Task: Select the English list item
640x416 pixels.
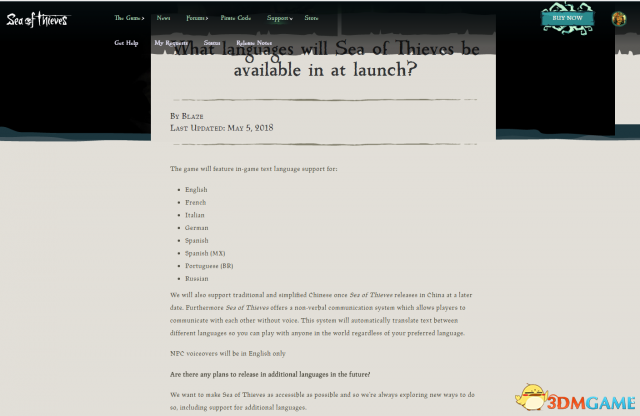Action: click(x=196, y=190)
